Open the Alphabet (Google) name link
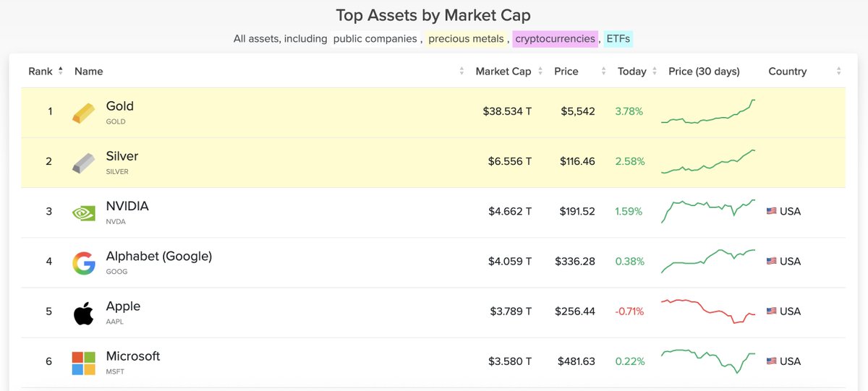Screen dimensions: 868x391 pos(159,256)
